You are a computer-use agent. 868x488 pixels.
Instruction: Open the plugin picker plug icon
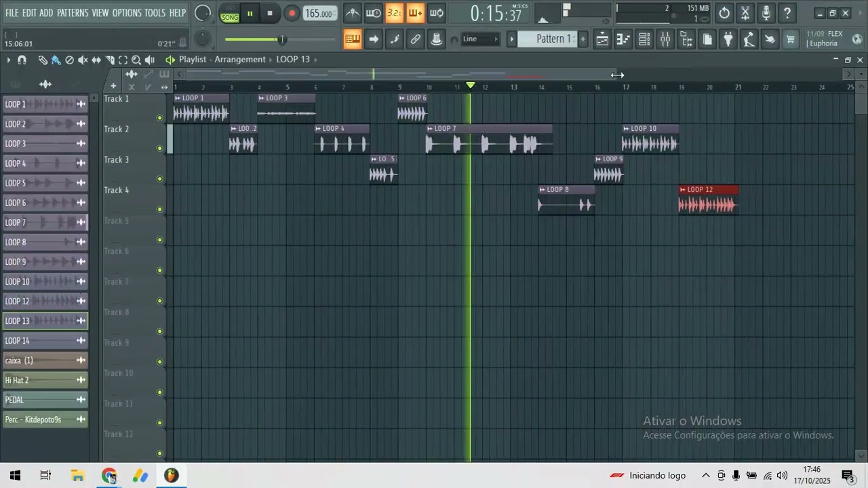click(728, 39)
